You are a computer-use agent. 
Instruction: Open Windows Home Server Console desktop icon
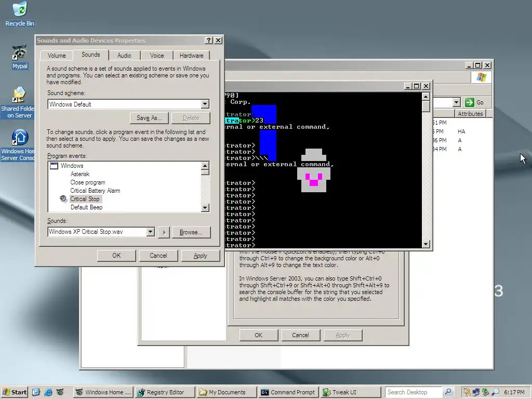(18, 145)
